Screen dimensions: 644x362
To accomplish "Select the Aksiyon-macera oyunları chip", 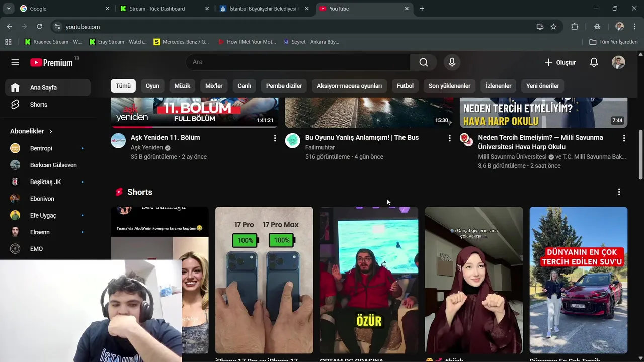I will pyautogui.click(x=349, y=86).
